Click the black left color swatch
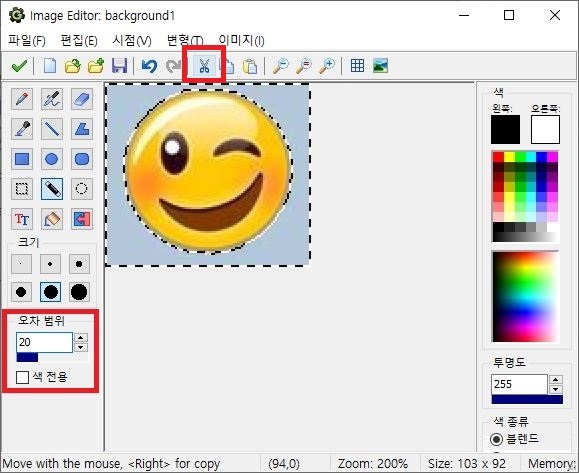Image resolution: width=579 pixels, height=473 pixels. pyautogui.click(x=505, y=130)
